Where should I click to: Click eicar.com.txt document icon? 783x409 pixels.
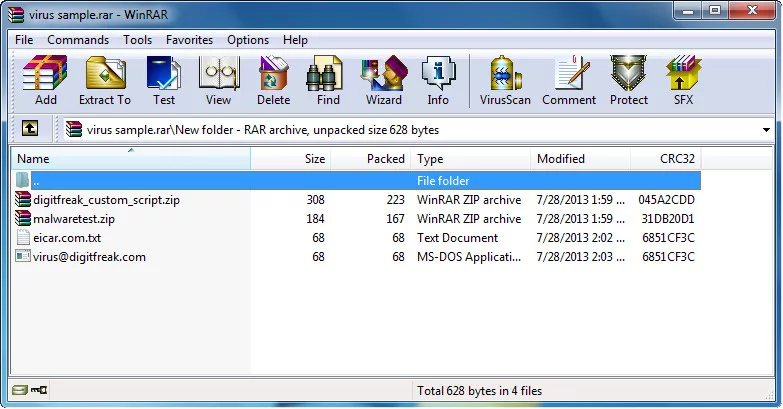23,237
